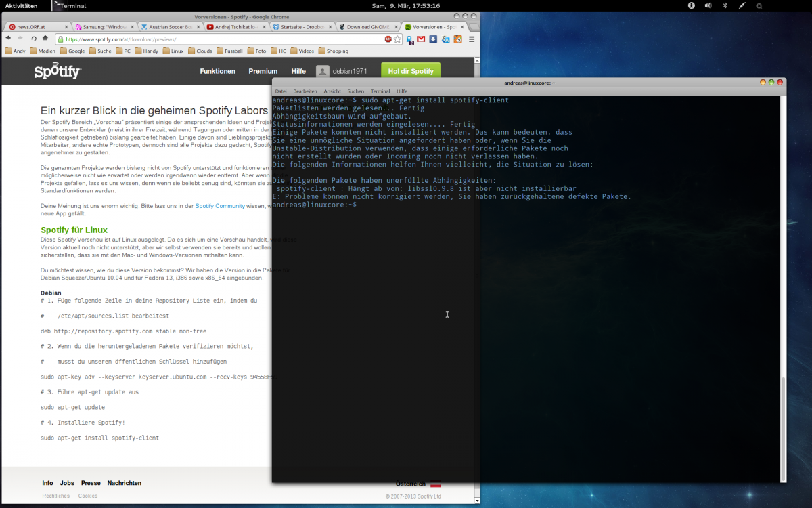812x508 pixels.
Task: Click the Spotify logo
Action: pos(58,71)
